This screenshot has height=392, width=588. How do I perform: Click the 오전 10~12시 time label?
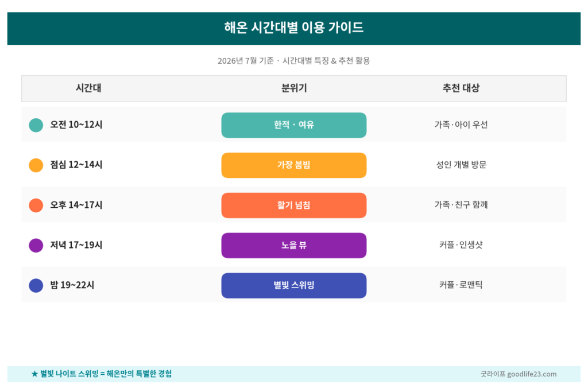[x=76, y=125]
